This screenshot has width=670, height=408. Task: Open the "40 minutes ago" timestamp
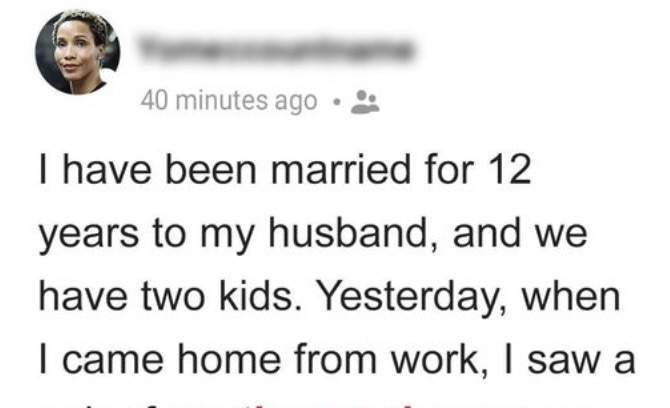coord(228,102)
